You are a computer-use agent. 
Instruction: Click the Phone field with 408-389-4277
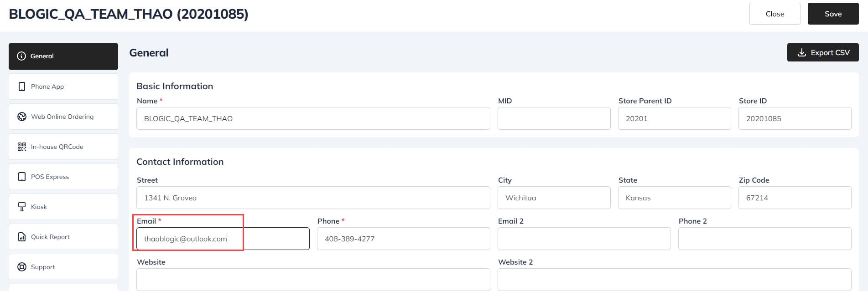tap(403, 239)
